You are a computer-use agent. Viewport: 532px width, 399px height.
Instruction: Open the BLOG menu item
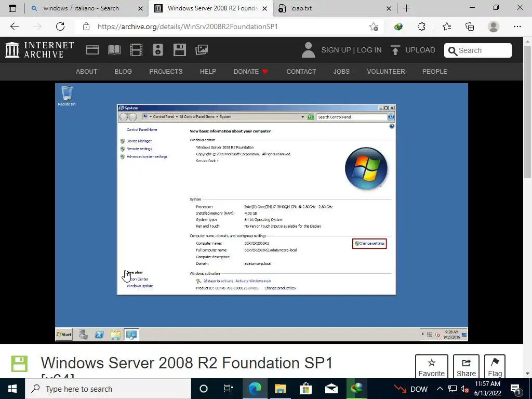(x=123, y=72)
